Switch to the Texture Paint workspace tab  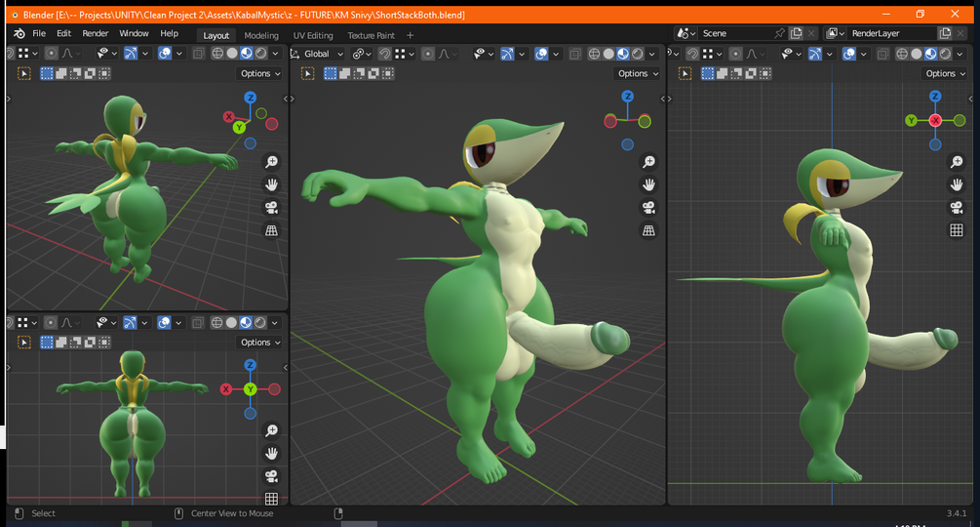pos(372,36)
